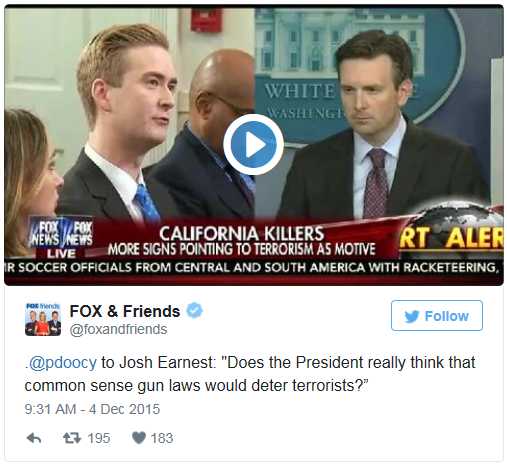Image resolution: width=507 pixels, height=465 pixels.
Task: Click the California Killers headline banner
Action: 242,241
